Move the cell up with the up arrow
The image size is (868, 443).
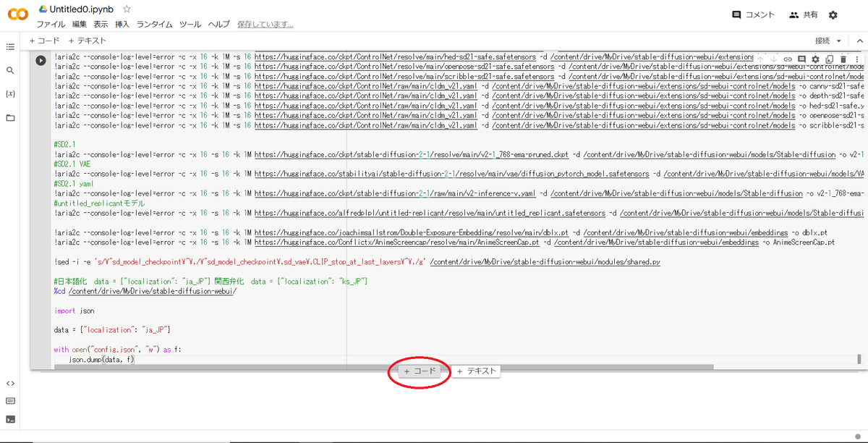(x=760, y=59)
